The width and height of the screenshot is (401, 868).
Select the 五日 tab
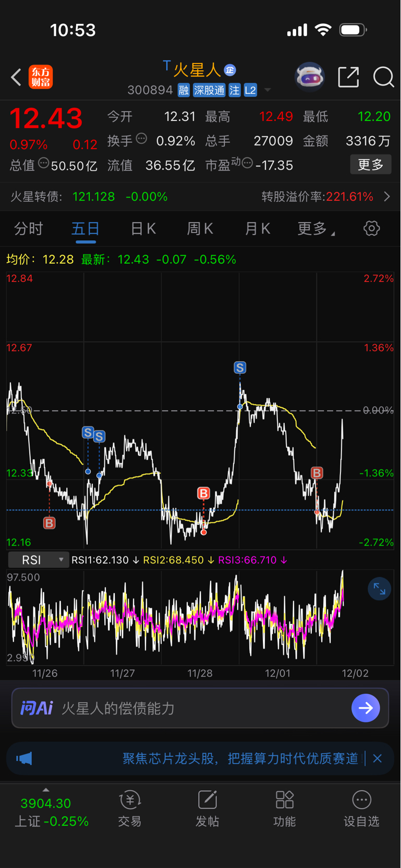coord(86,228)
